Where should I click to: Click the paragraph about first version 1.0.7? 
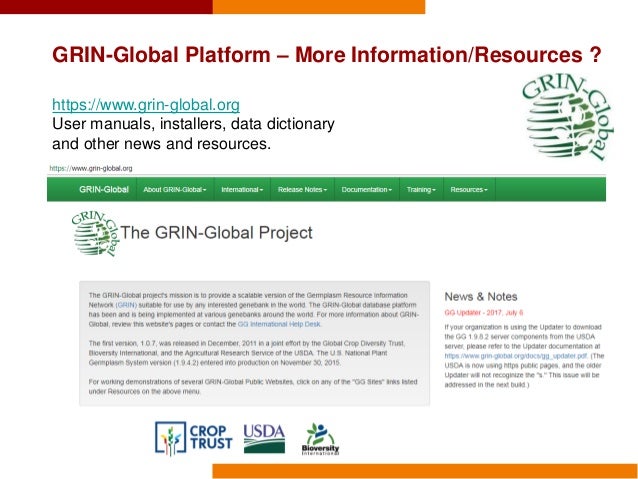[247, 353]
